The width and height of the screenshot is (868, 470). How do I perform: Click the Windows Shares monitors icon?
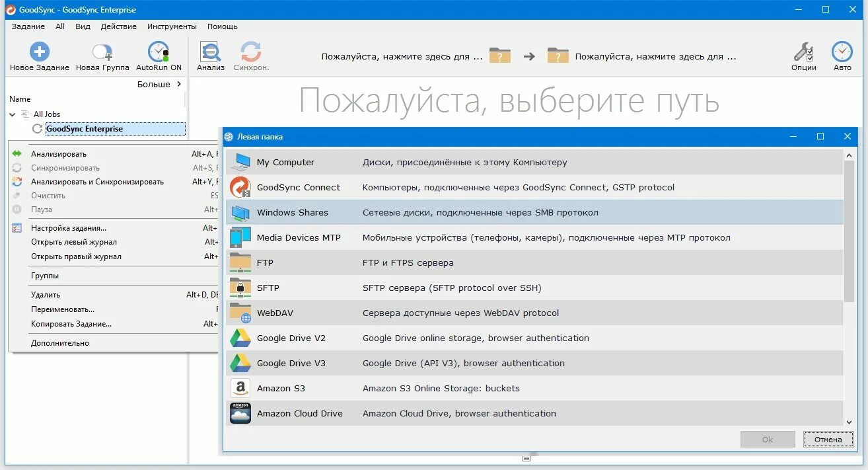coord(240,212)
